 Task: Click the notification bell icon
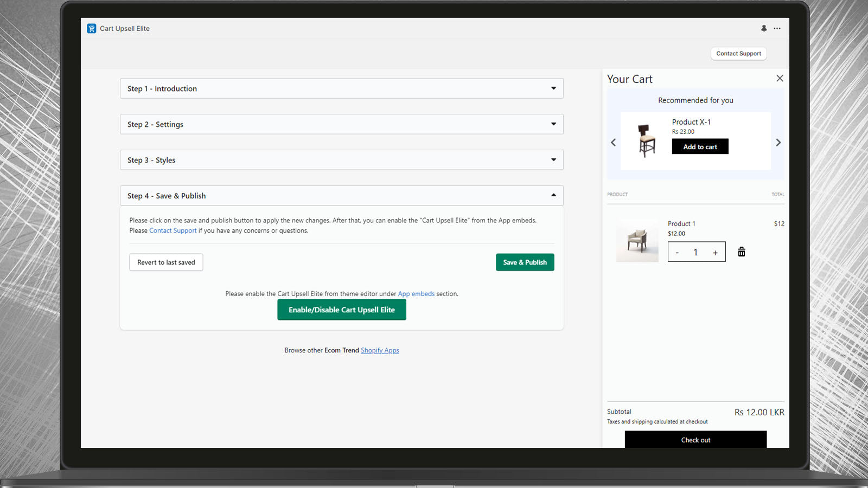[763, 28]
